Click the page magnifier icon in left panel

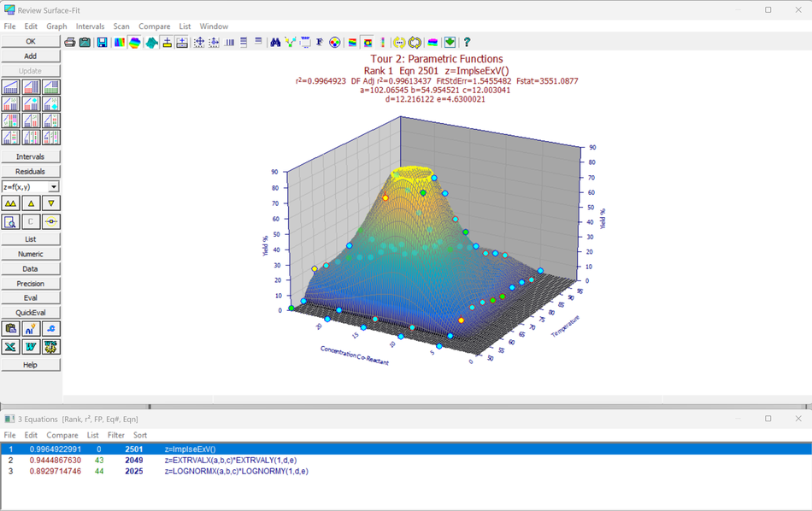coord(10,221)
